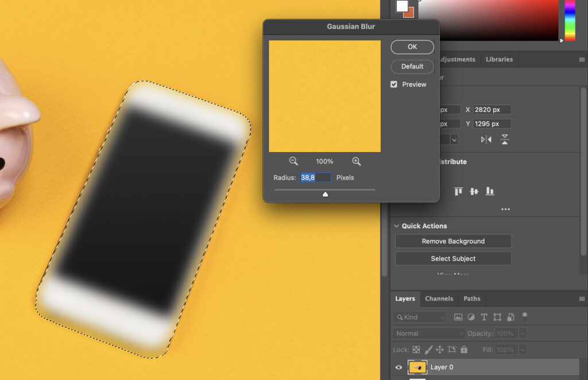
Task: Select the pixel layers filter icon
Action: pos(458,317)
